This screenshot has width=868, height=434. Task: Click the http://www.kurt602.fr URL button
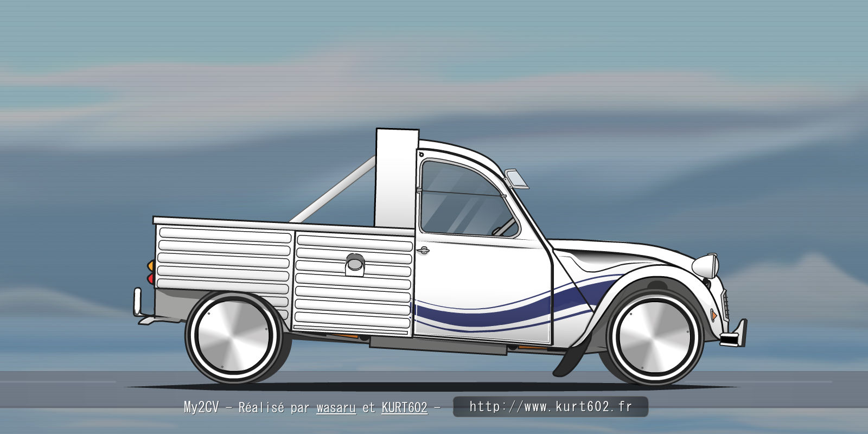tap(550, 406)
